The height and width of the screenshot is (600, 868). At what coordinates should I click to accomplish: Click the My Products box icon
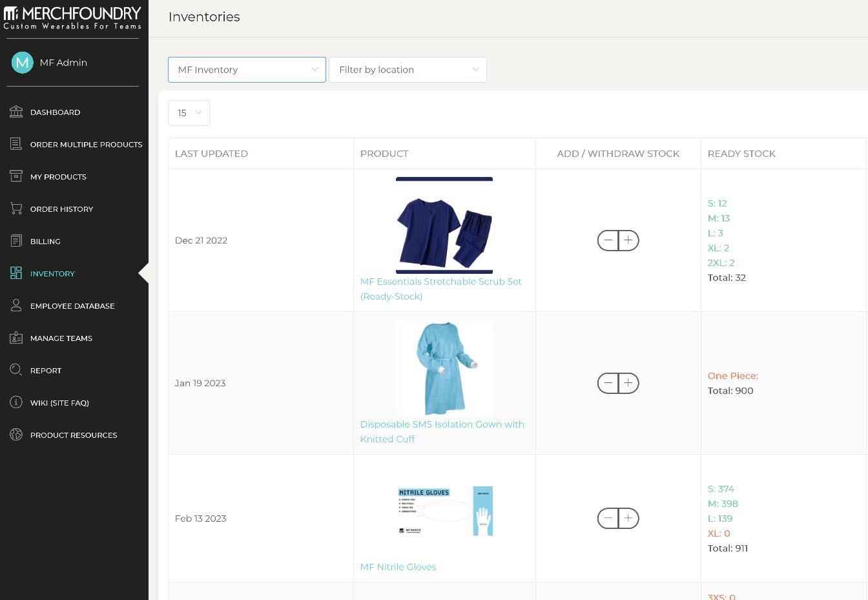pos(16,176)
